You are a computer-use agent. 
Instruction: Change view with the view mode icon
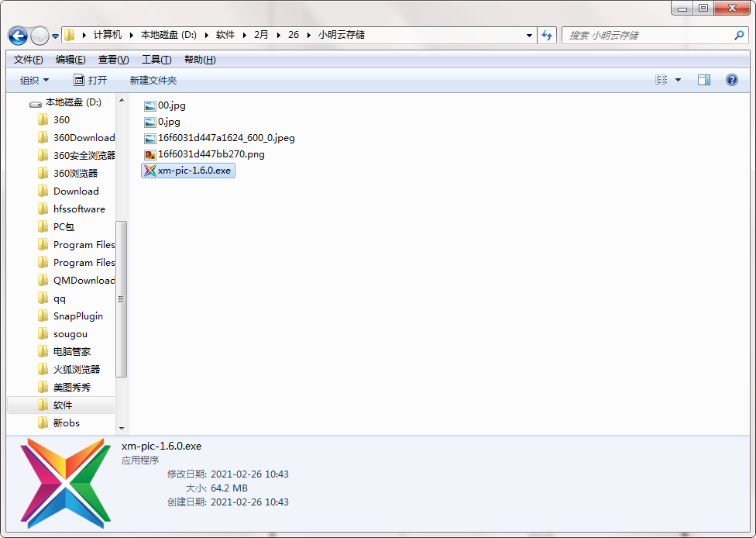tap(661, 80)
